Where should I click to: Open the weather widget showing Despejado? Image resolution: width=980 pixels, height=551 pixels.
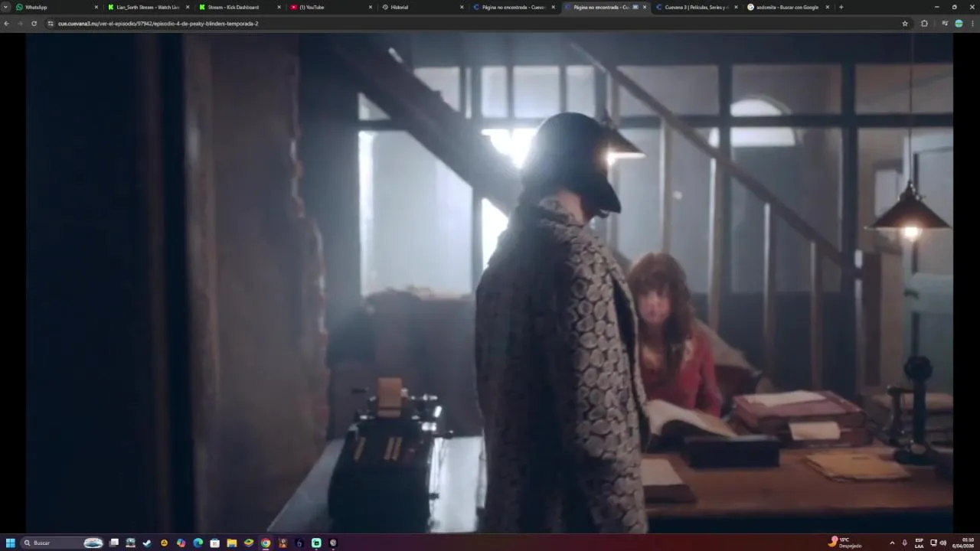846,543
